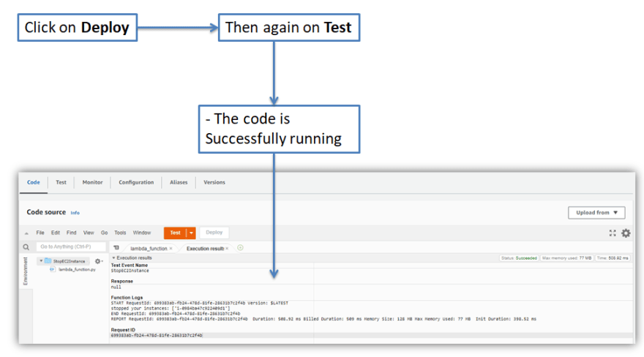This screenshot has width=644, height=357.
Task: Open the Window menu
Action: (x=142, y=233)
